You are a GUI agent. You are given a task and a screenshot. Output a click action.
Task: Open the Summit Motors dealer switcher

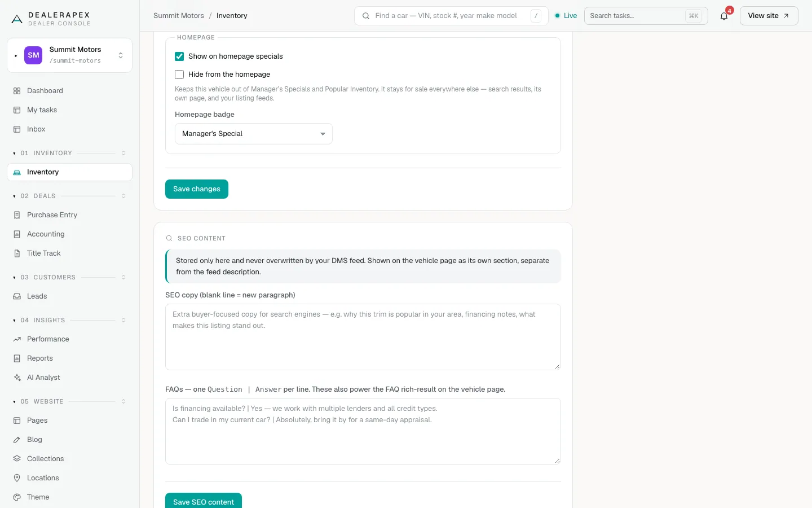(x=69, y=55)
